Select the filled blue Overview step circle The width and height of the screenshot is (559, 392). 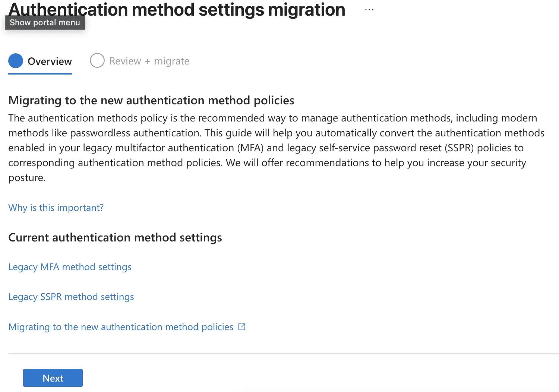[16, 61]
